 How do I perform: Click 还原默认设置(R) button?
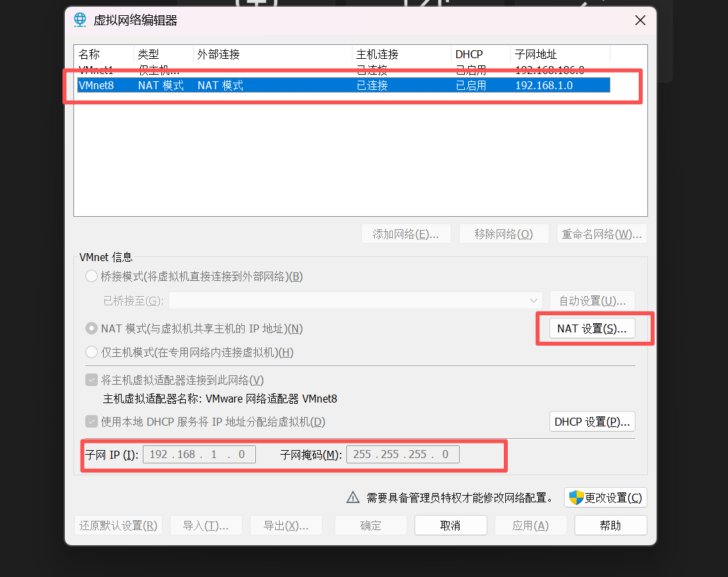(x=118, y=525)
